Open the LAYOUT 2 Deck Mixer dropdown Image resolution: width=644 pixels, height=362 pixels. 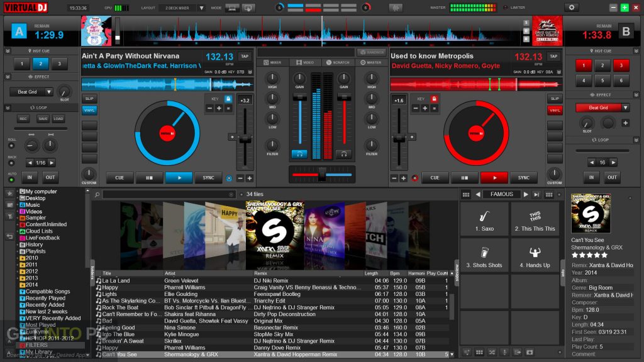[182, 8]
